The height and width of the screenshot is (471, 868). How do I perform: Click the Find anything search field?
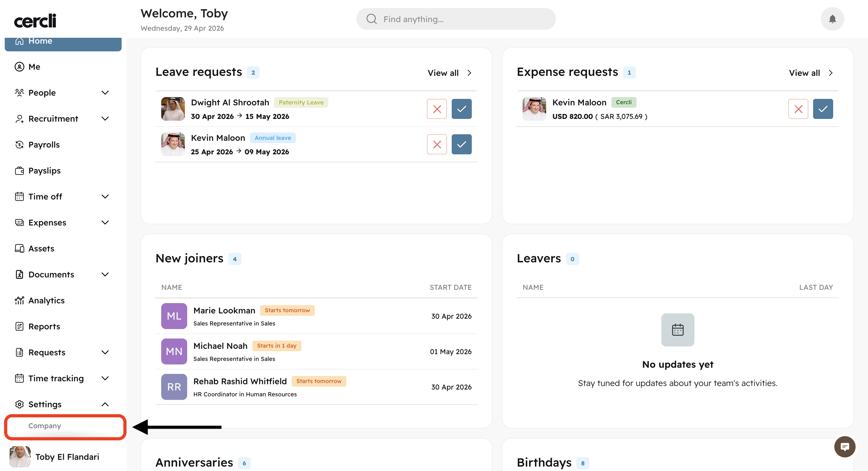pos(456,19)
